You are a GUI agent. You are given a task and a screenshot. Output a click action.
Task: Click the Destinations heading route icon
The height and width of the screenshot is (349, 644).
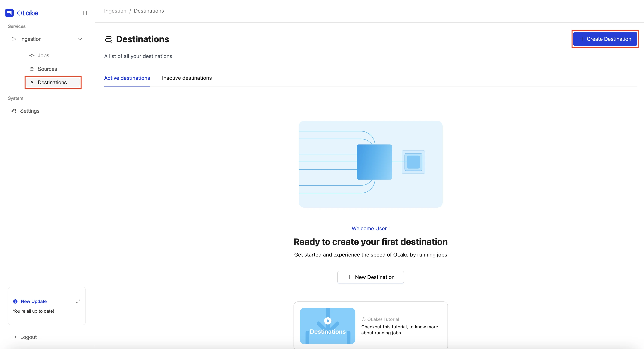click(x=108, y=39)
